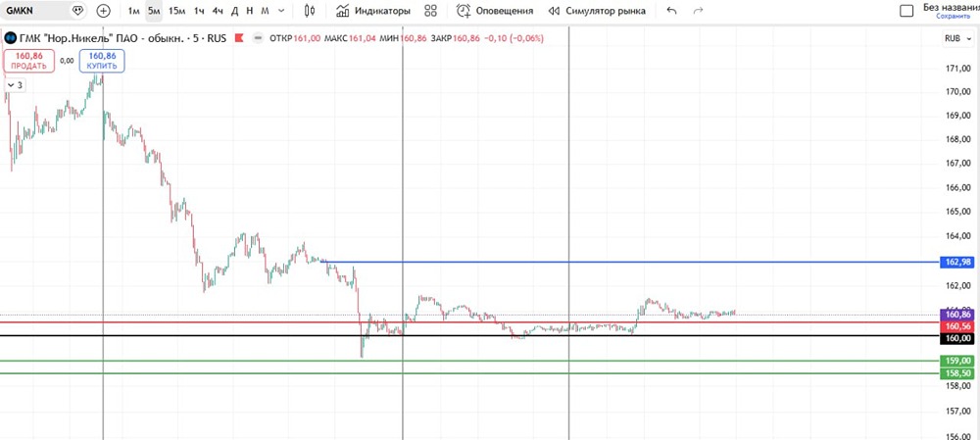
Task: Click the red flag marker on GMKN
Action: pos(239,38)
